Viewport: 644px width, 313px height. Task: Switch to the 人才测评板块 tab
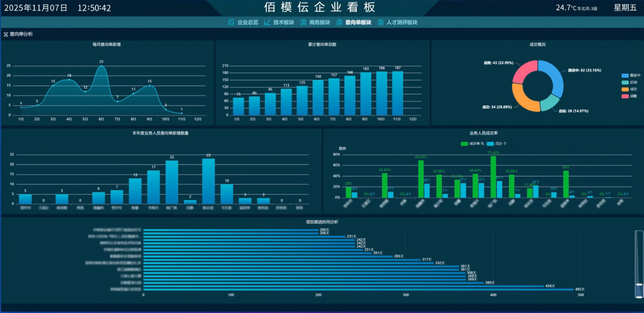402,22
